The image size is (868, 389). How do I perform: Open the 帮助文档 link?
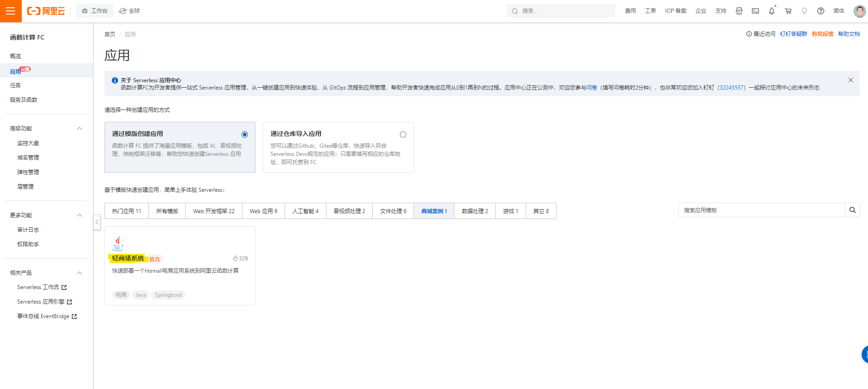tap(849, 34)
